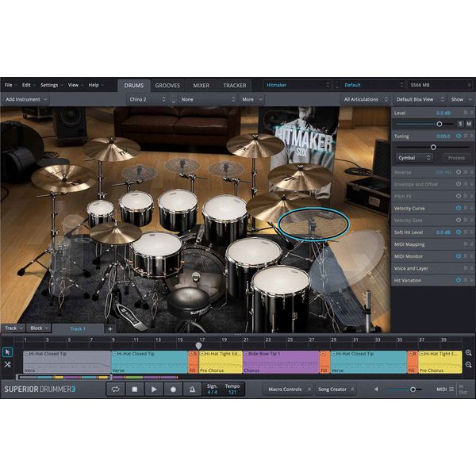The height and width of the screenshot is (476, 476).
Task: Switch to the GROOVES tab
Action: click(x=167, y=86)
